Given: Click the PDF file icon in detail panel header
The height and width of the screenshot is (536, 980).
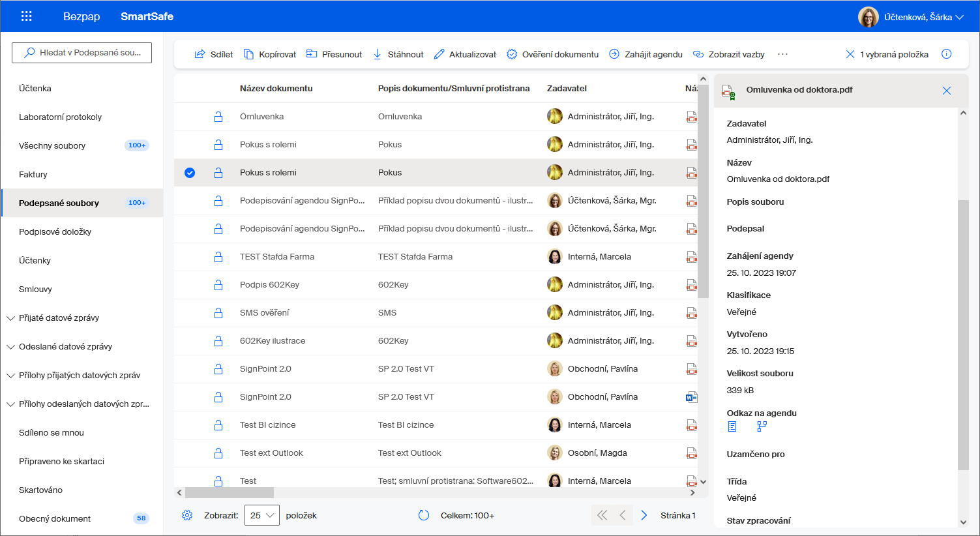Looking at the screenshot, I should 728,92.
